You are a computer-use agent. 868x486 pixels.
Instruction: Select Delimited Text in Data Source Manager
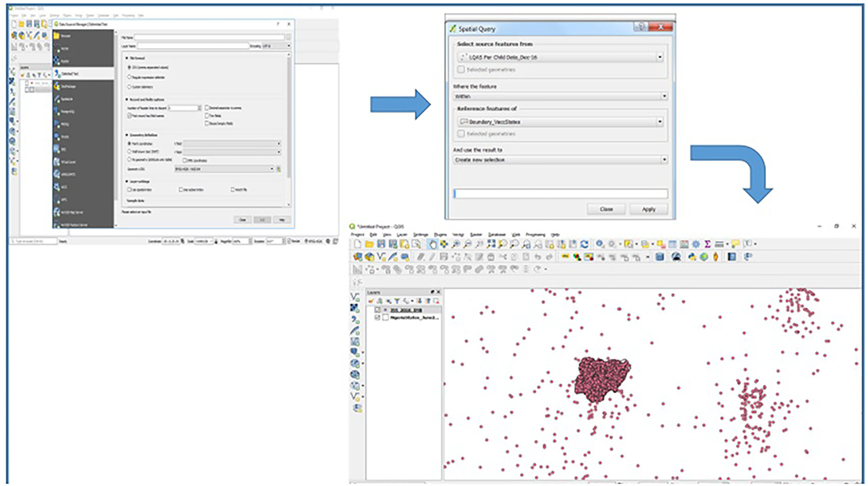[70, 74]
